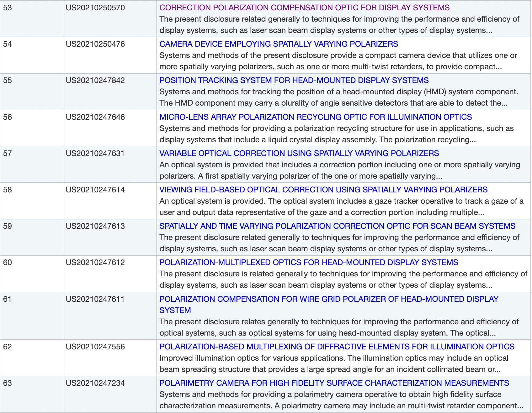Viewport: 532px width, 413px height.
Task: Open Correction Polarization Compensation Optic patent link
Action: click(304, 8)
